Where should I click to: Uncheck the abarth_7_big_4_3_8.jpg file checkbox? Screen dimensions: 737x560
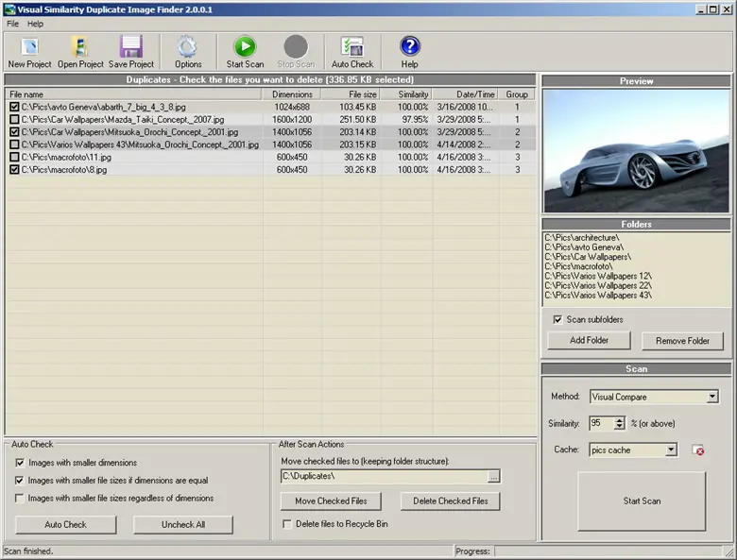14,107
